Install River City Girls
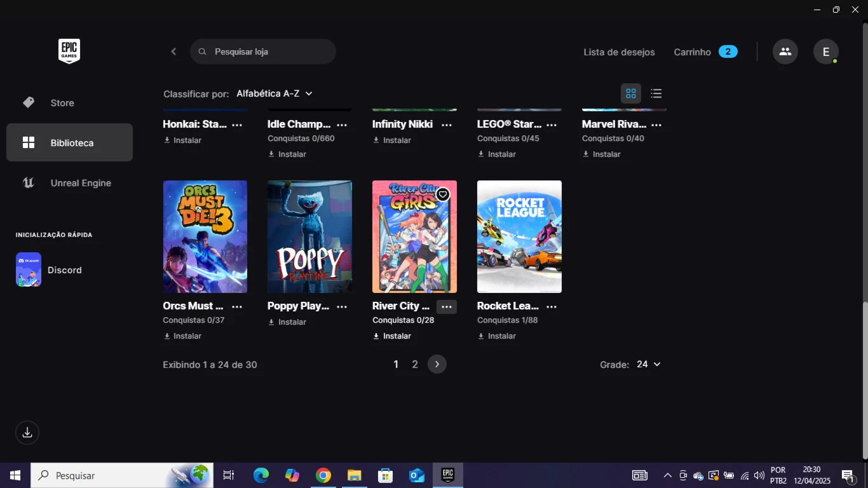 [392, 336]
